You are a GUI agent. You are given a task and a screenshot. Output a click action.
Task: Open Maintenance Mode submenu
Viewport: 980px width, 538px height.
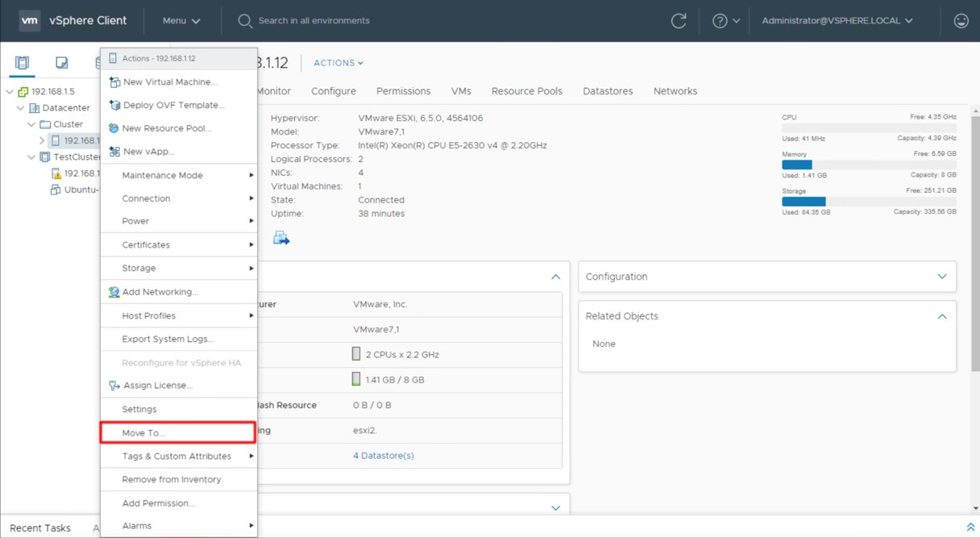point(179,175)
